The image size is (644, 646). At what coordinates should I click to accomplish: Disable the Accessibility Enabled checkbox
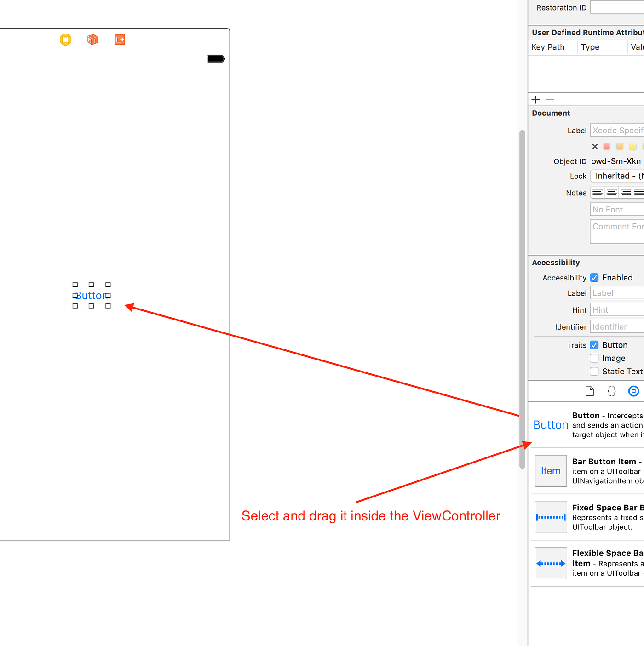(x=594, y=277)
